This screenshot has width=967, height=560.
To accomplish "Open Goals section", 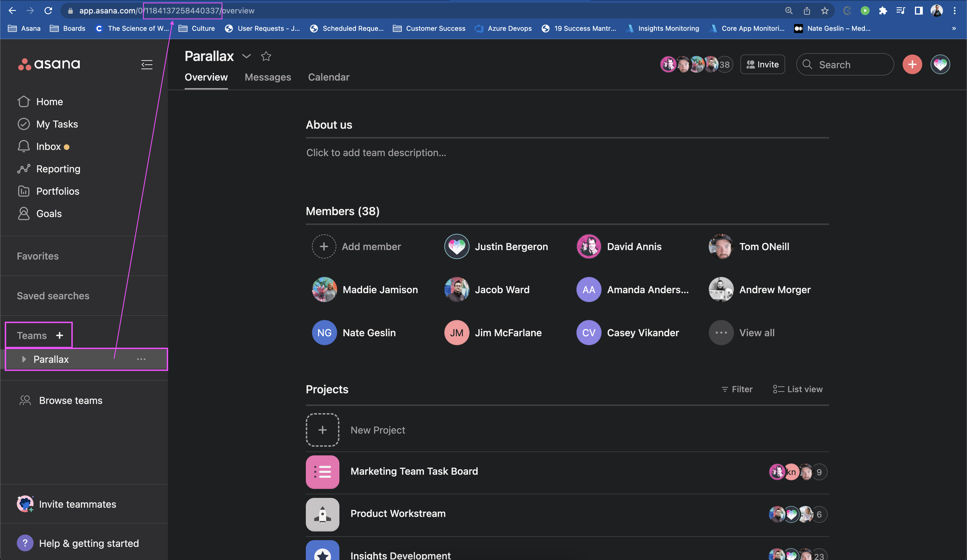I will tap(39, 213).
